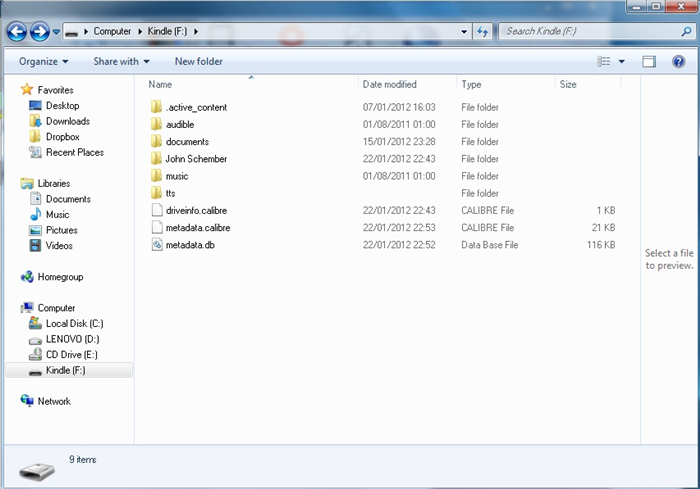Click the Network icon in navigation pane
The image size is (700, 489).
tap(27, 401)
